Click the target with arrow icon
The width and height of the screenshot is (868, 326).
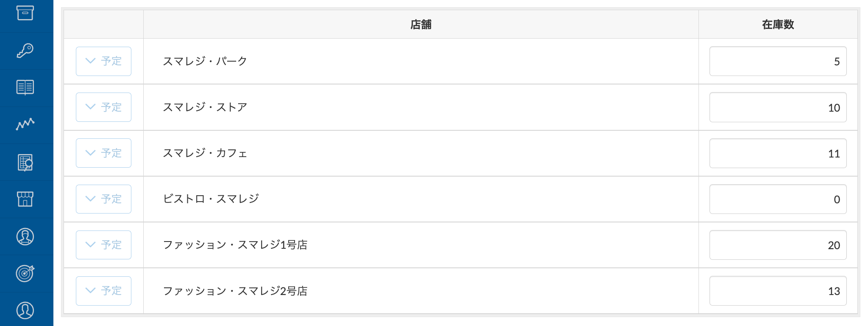coord(25,273)
